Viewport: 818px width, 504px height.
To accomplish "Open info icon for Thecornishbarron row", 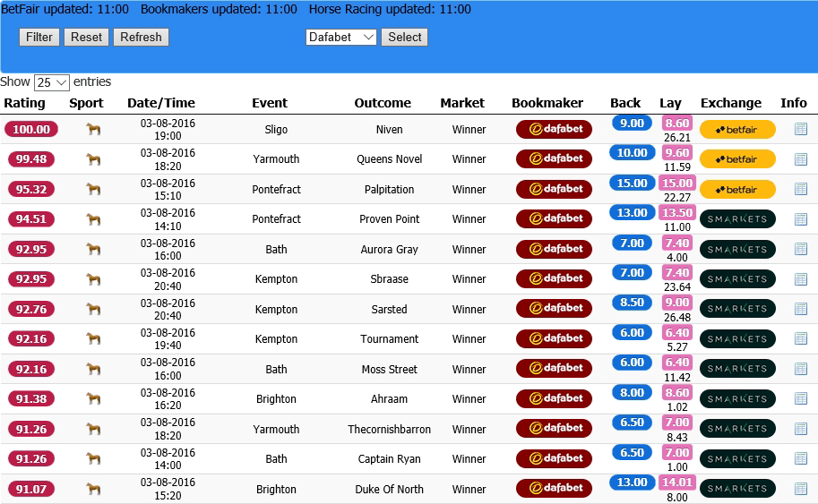I will click(801, 429).
